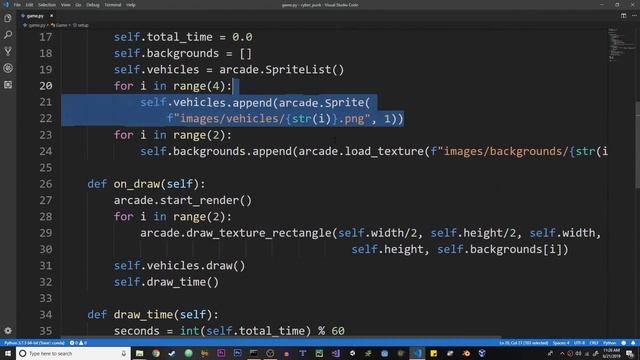Open the Premiere Pro taskbar icon
Viewport: 640px width, 360px height.
point(221,353)
